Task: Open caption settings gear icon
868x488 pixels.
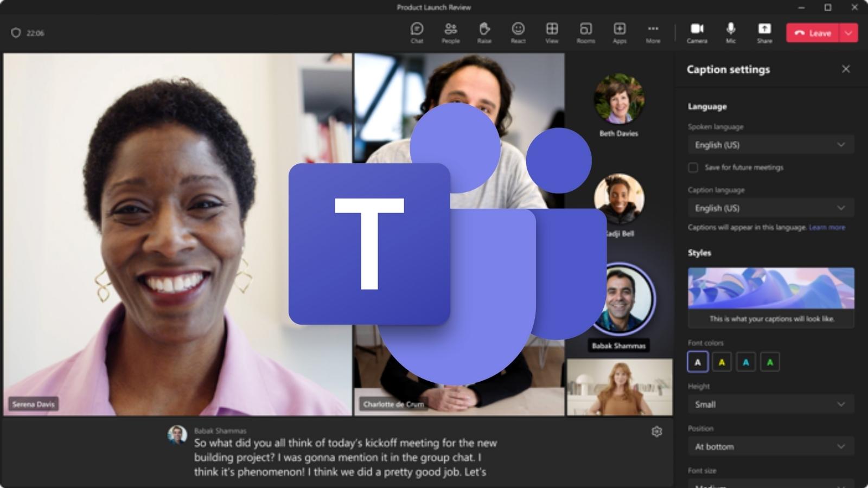Action: click(x=656, y=432)
